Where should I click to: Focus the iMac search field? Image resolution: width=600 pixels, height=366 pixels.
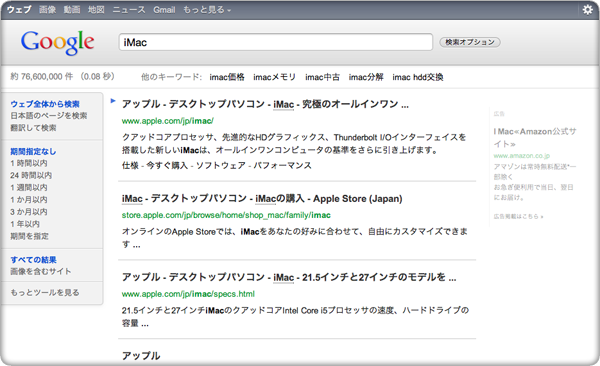tap(276, 42)
